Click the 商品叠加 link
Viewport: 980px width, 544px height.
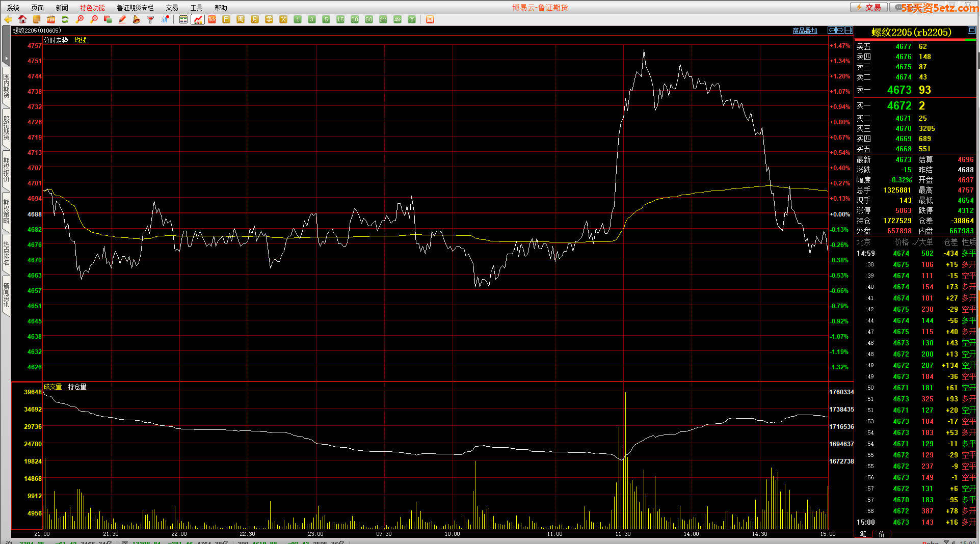pyautogui.click(x=805, y=31)
